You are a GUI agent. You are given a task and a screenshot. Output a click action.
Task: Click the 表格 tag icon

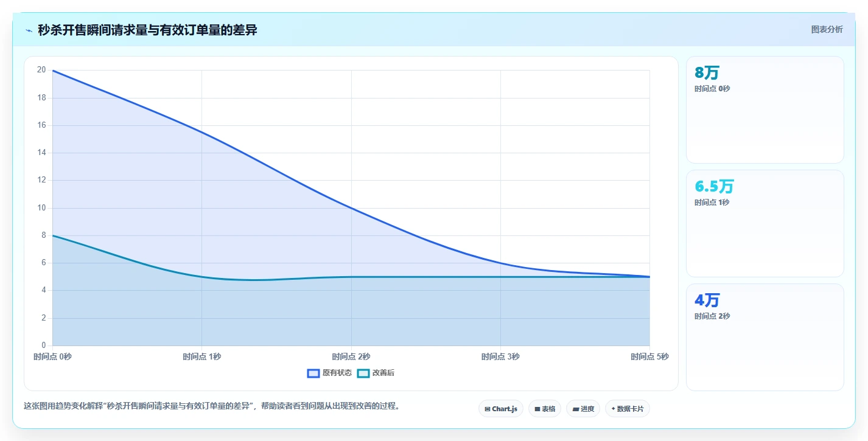(537, 409)
